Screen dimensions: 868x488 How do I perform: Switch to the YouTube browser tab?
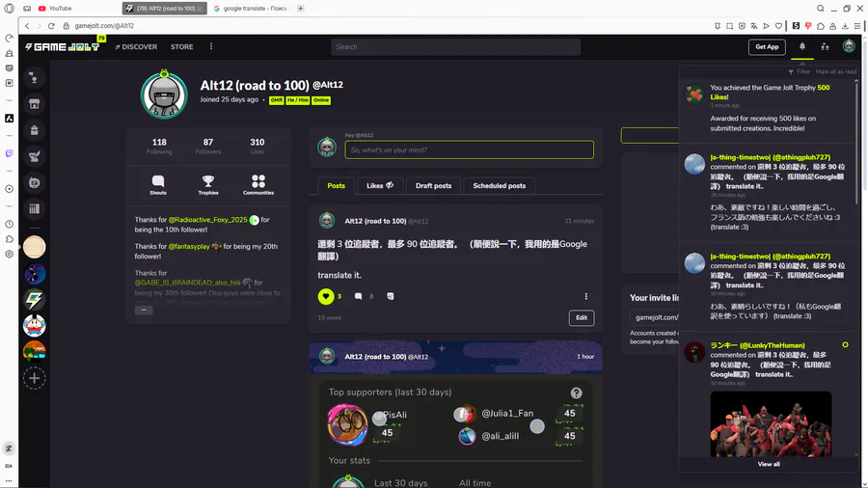(55, 9)
